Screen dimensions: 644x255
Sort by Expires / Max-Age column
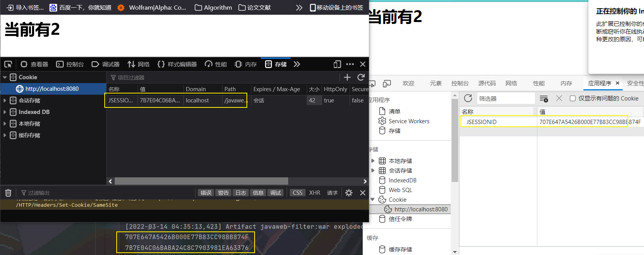279,89
